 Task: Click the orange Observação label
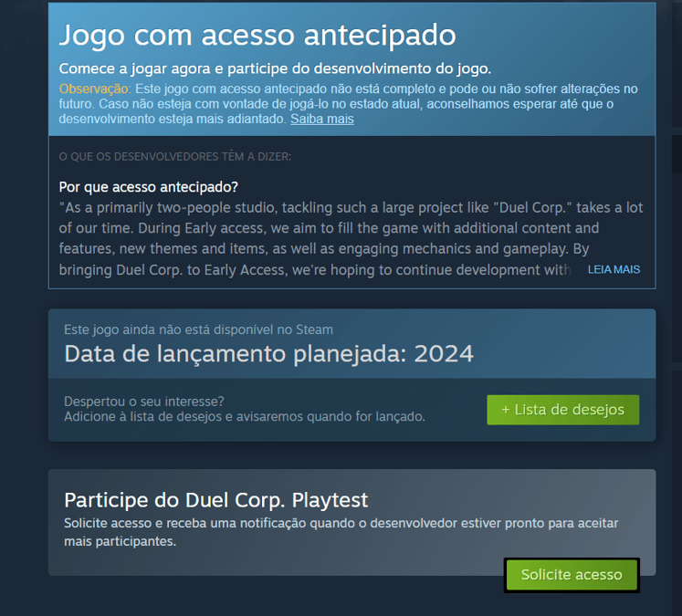click(x=94, y=89)
